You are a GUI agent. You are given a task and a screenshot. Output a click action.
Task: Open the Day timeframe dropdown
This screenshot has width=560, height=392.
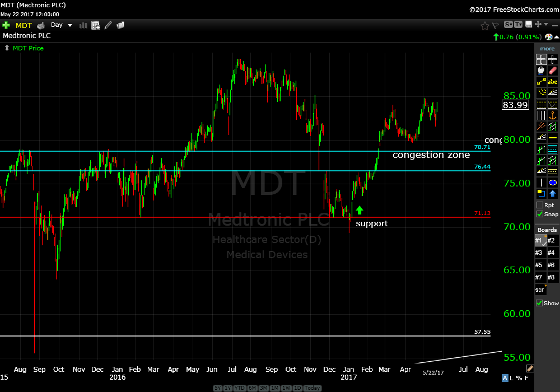tap(62, 25)
